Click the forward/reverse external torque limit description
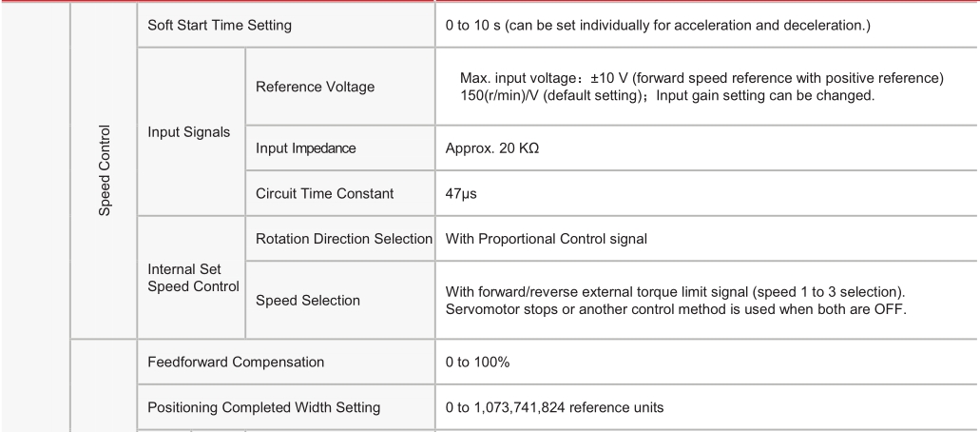The height and width of the screenshot is (432, 980). coord(676,301)
